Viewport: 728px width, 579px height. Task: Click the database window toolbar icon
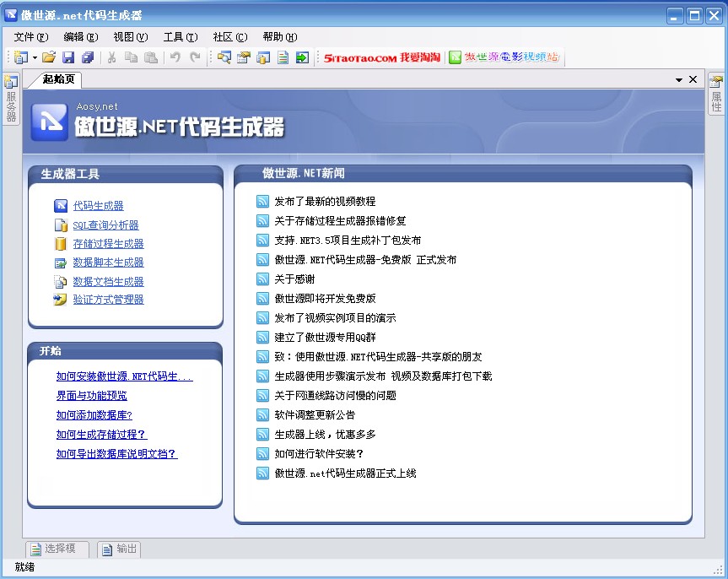263,57
